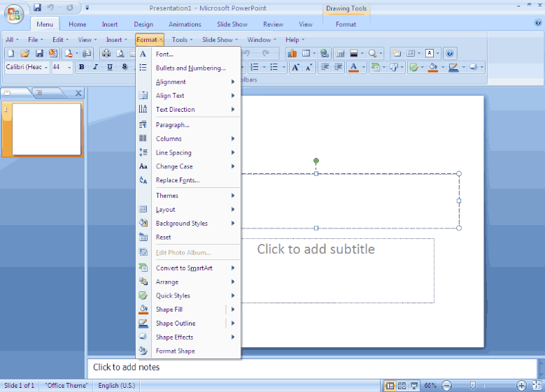The image size is (545, 392).
Task: Click the Slide Show view status icon
Action: pos(414,386)
